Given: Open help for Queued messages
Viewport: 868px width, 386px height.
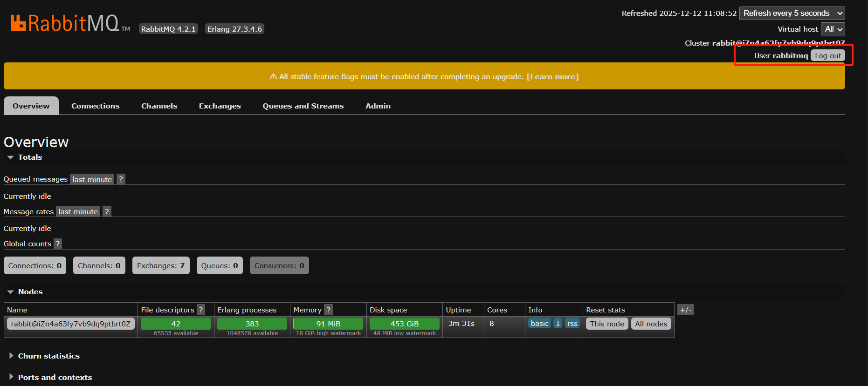Looking at the screenshot, I should 121,179.
